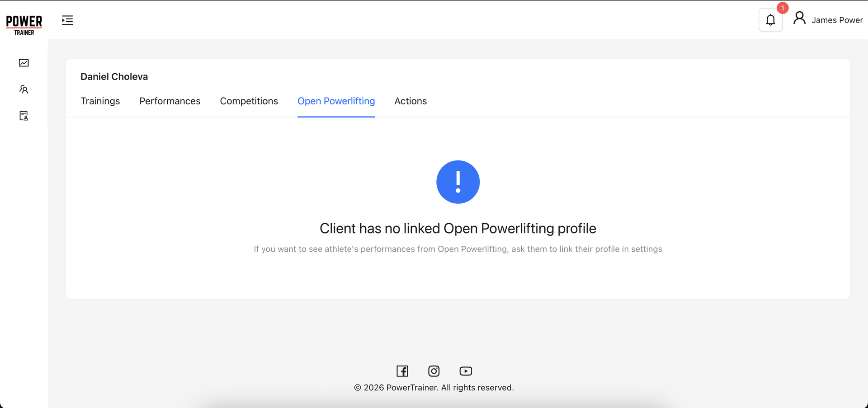Open the YouTube footer icon
Image resolution: width=868 pixels, height=408 pixels.
[x=466, y=371]
